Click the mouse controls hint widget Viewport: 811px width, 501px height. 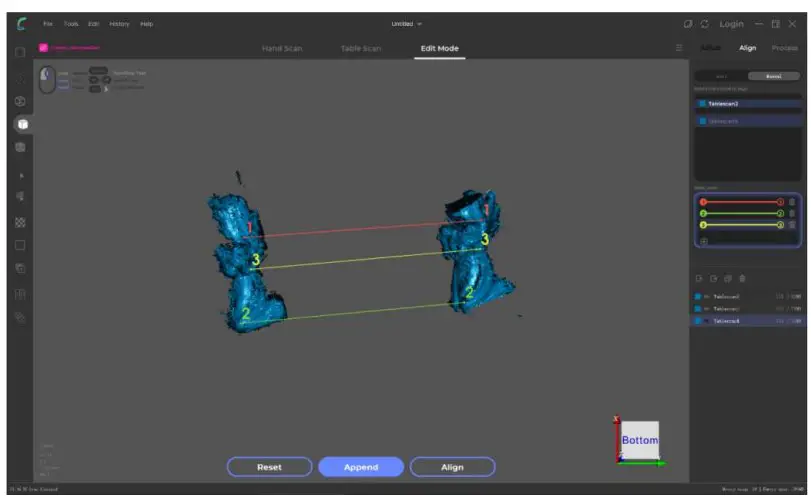pyautogui.click(x=47, y=80)
